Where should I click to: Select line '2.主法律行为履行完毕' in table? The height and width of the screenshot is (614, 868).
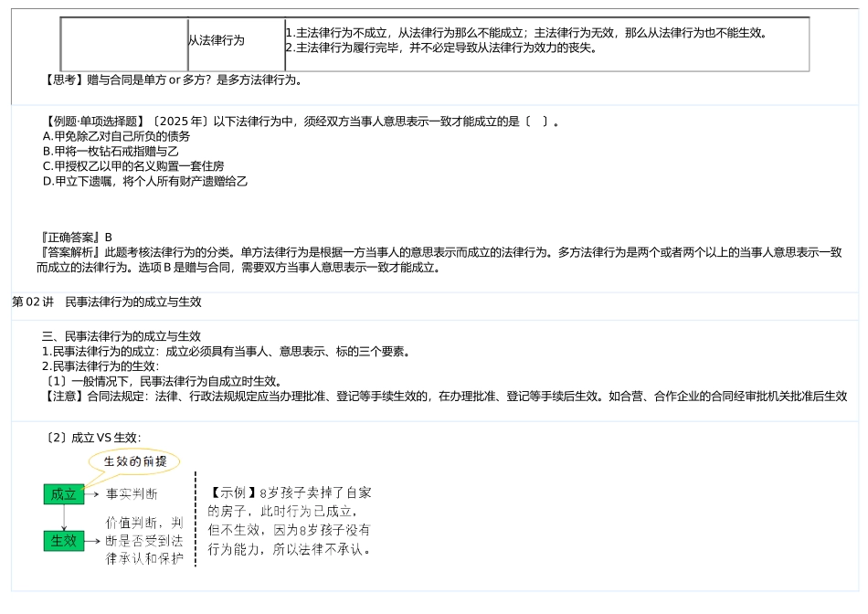click(441, 48)
